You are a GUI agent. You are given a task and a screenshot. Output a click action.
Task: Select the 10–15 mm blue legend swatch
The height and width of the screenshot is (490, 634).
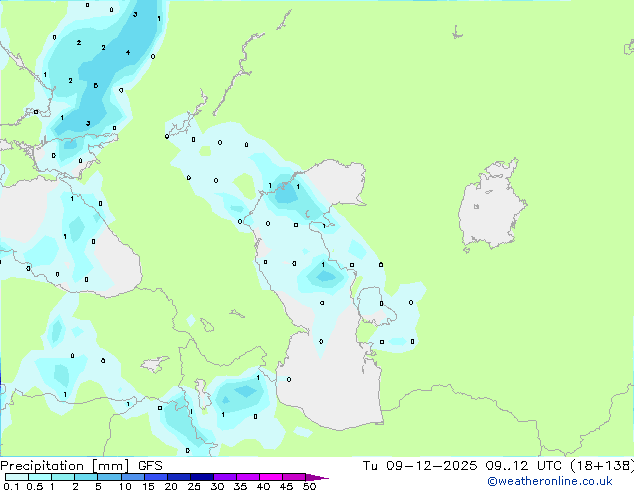click(x=133, y=477)
